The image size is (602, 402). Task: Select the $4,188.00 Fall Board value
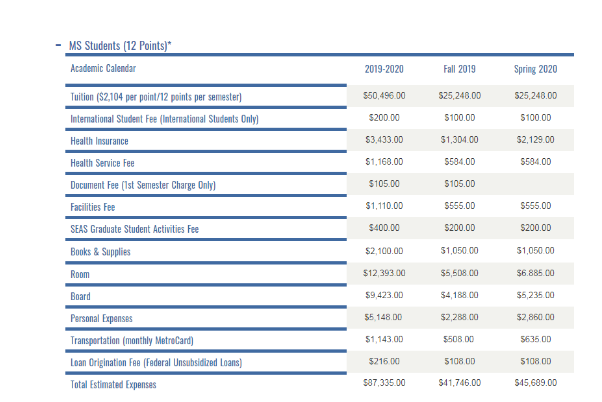click(459, 295)
